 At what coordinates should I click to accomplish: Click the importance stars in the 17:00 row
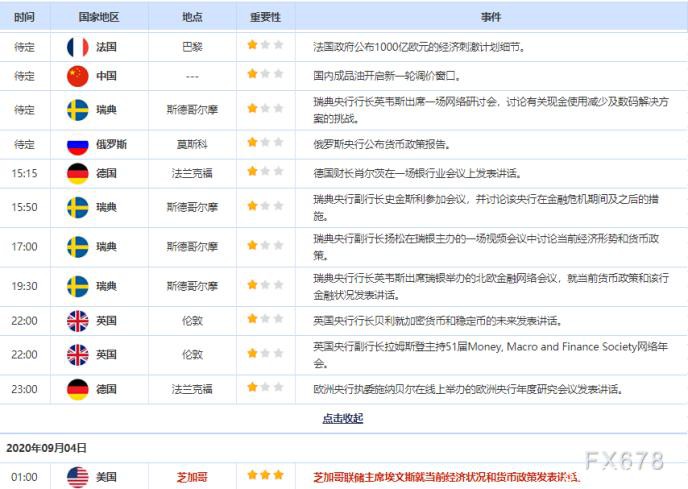coord(265,245)
